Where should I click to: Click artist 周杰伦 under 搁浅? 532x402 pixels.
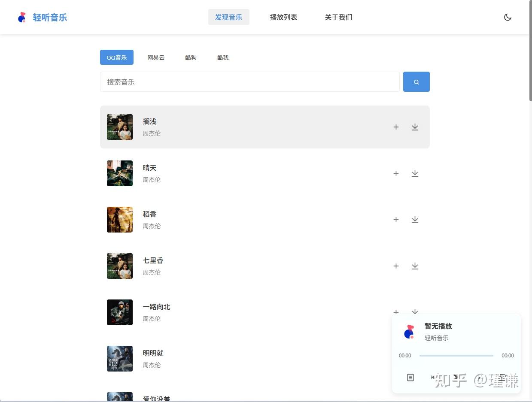(x=152, y=133)
